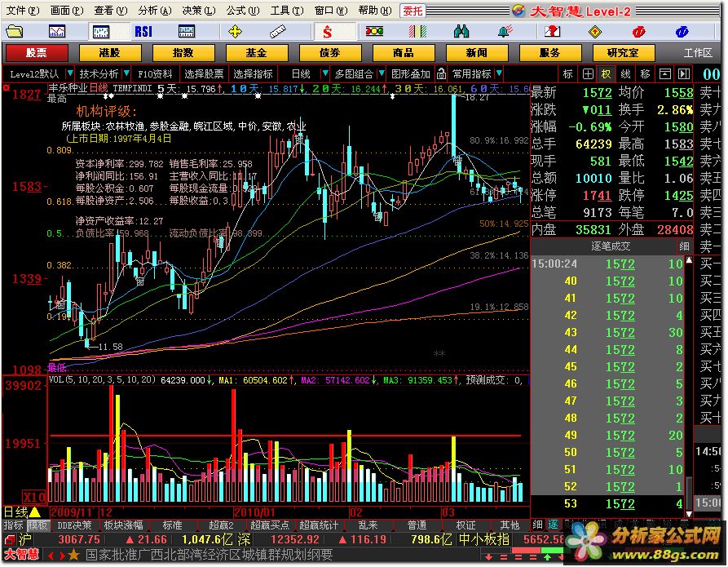Click the 港股 category button
728x567 pixels.
point(110,53)
